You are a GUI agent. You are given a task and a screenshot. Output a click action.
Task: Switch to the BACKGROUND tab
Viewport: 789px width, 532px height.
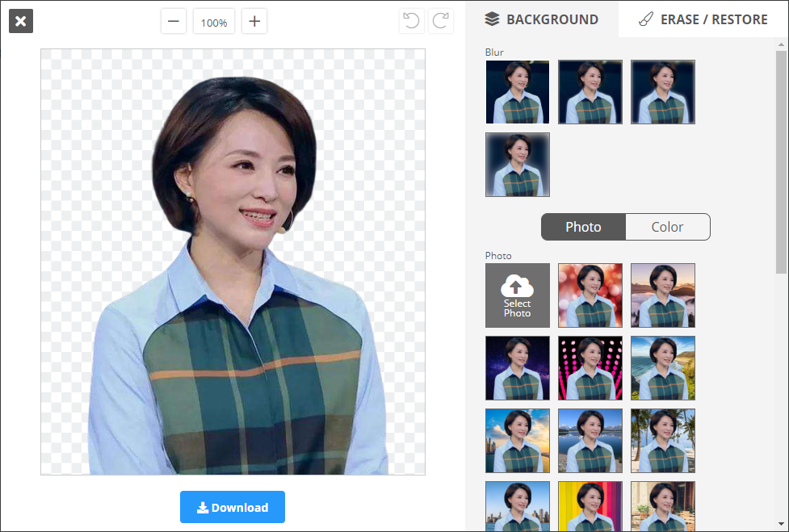click(x=541, y=19)
